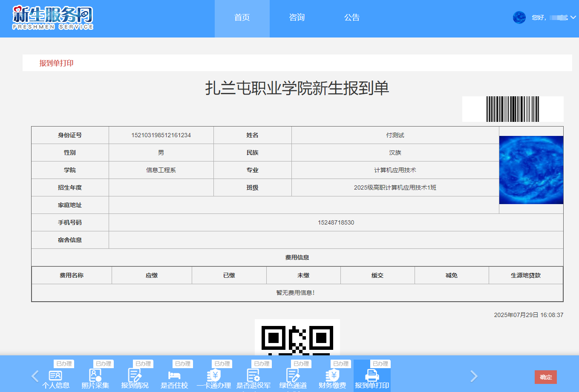This screenshot has height=392, width=579.
Task: Click the 已缴 column header
Action: (229, 275)
